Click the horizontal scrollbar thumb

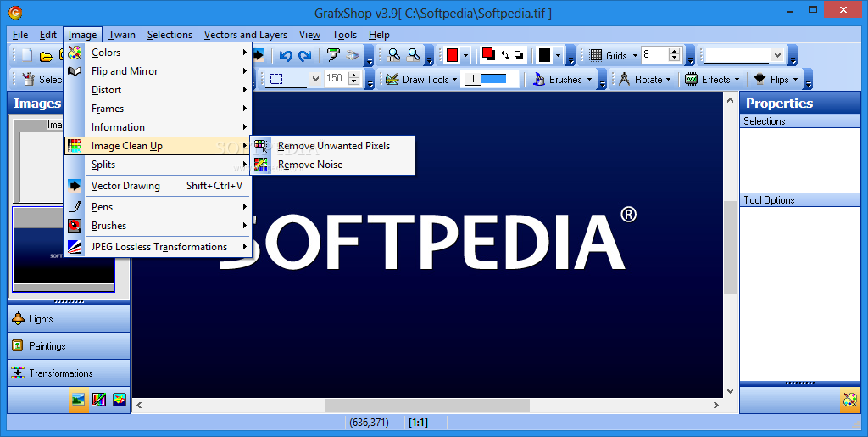[x=427, y=405]
